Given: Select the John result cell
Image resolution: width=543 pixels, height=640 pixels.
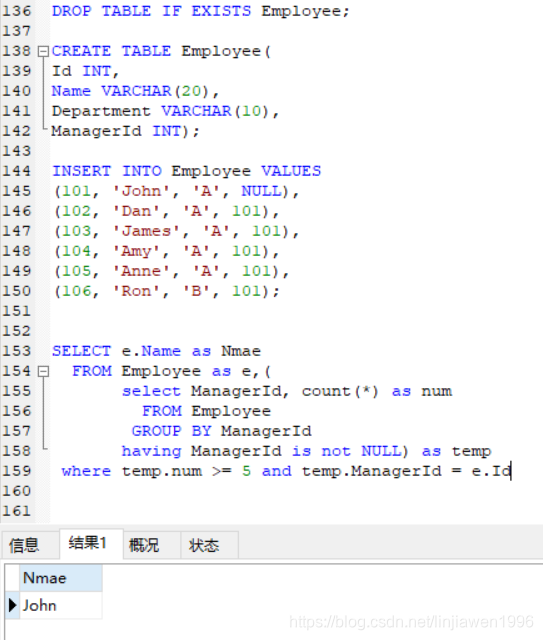Looking at the screenshot, I should pos(61,605).
